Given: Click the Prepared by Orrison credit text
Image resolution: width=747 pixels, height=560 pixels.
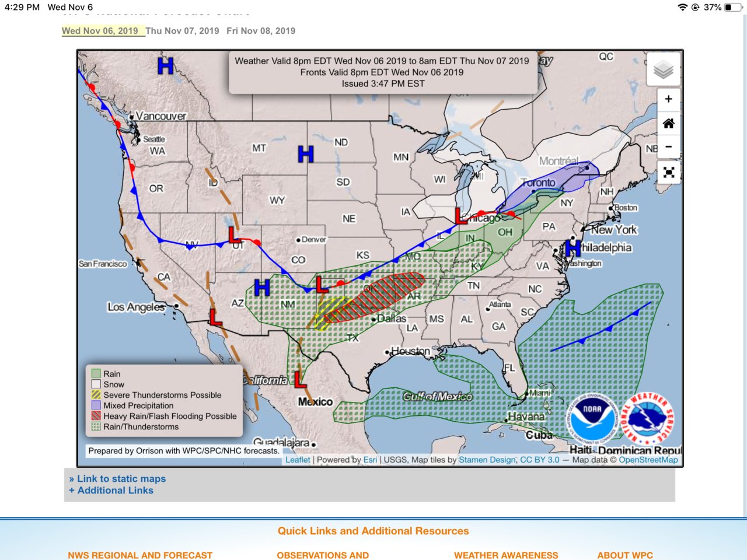Looking at the screenshot, I should pos(184,451).
